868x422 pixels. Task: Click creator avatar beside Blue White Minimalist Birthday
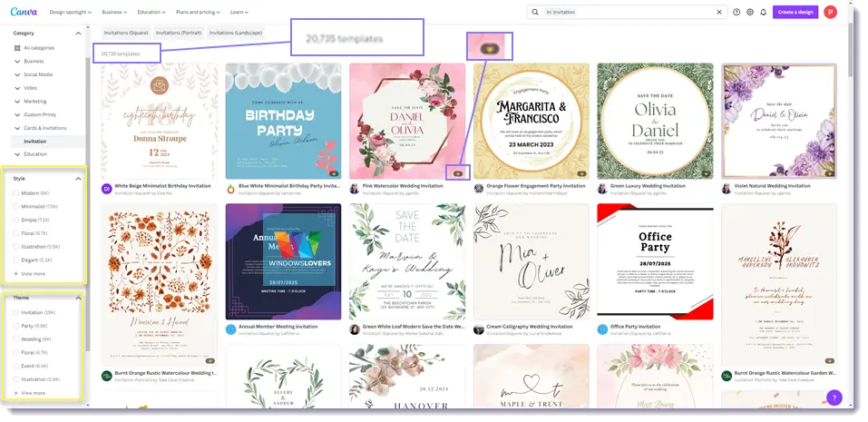pyautogui.click(x=230, y=189)
